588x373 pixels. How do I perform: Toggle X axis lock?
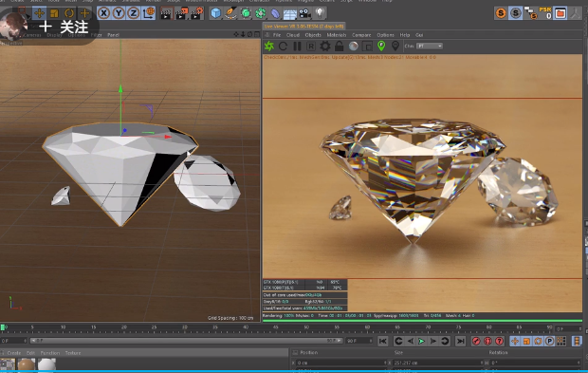click(x=103, y=13)
